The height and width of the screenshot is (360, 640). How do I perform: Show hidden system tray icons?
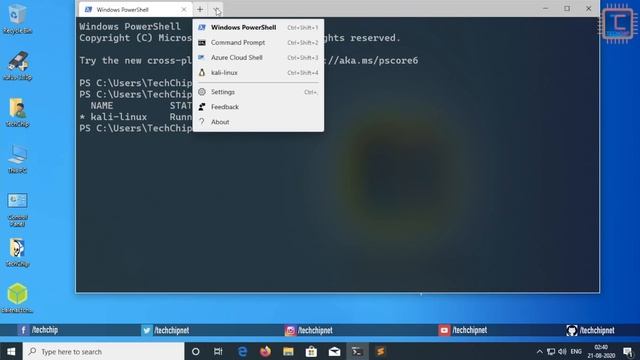(x=540, y=351)
